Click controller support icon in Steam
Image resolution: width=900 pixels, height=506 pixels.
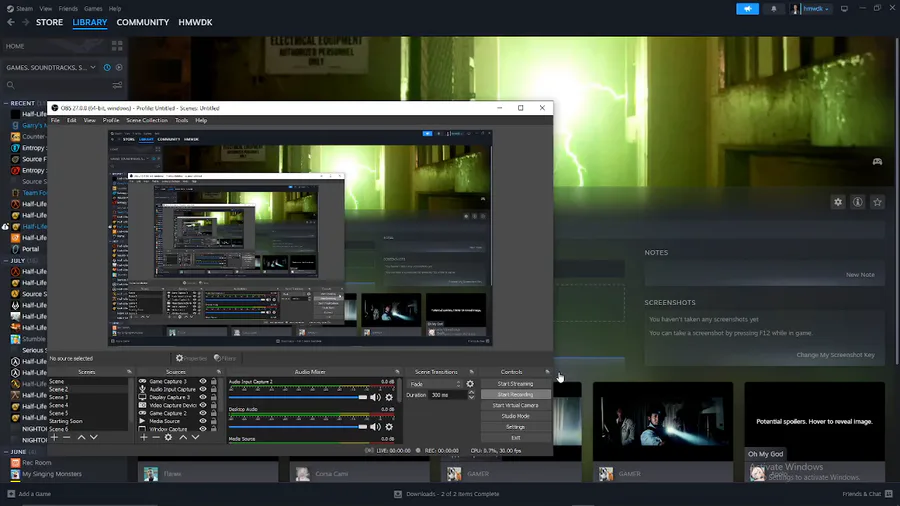[x=877, y=162]
